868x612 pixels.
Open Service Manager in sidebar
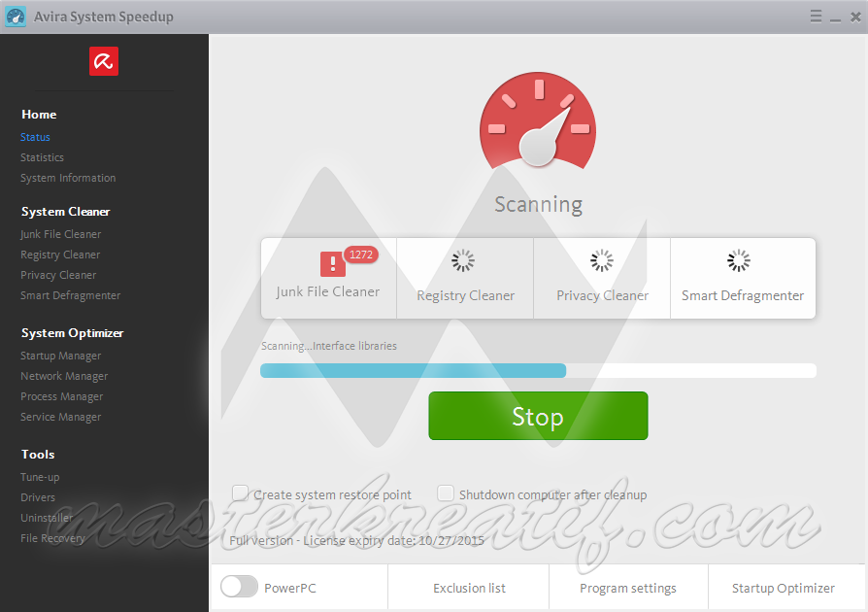(60, 417)
